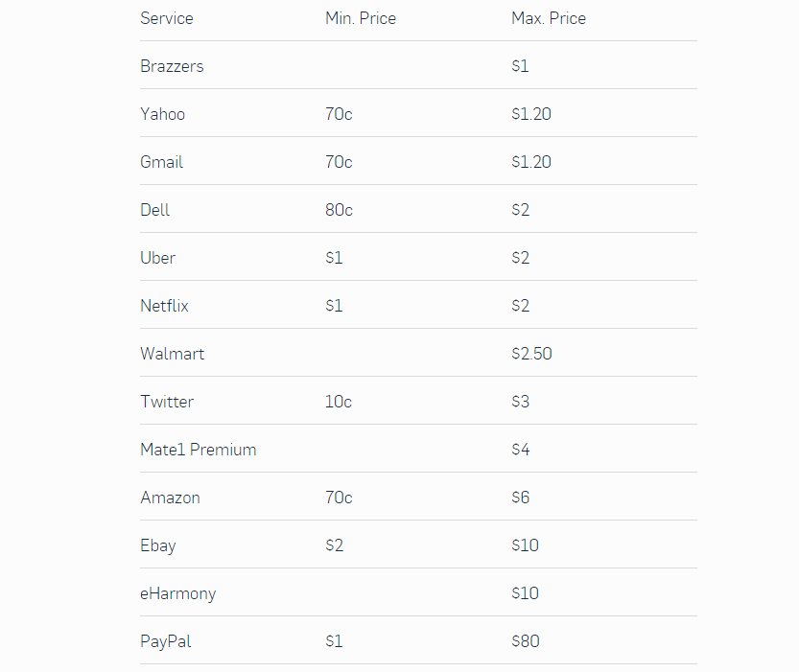Select the Gmail service name

[x=161, y=162]
